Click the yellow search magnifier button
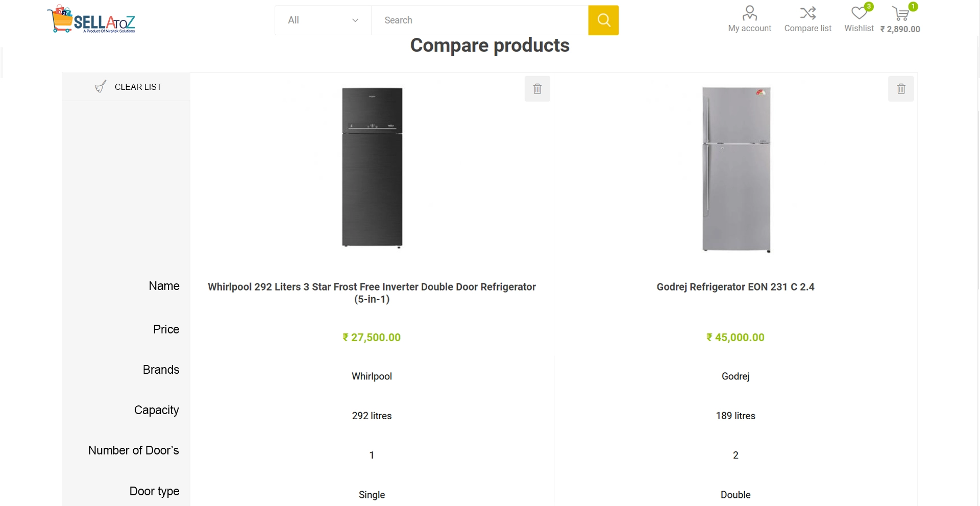The height and width of the screenshot is (506, 980). point(603,20)
